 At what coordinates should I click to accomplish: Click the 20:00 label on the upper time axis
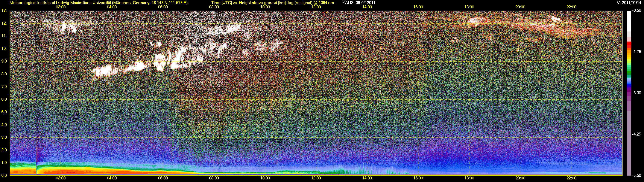coord(520,7)
